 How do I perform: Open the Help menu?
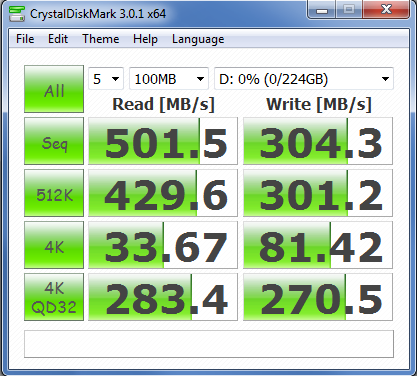click(145, 39)
